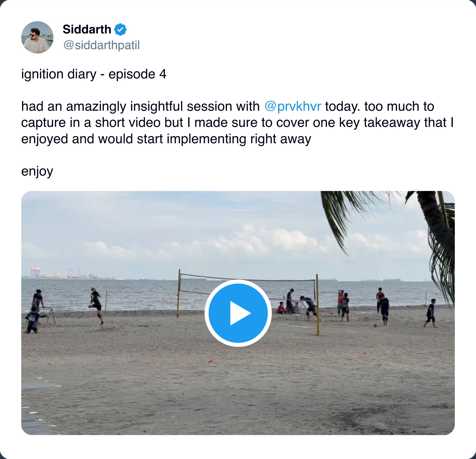Open the Siddarth display name link
Image resolution: width=476 pixels, height=459 pixels.
[87, 30]
